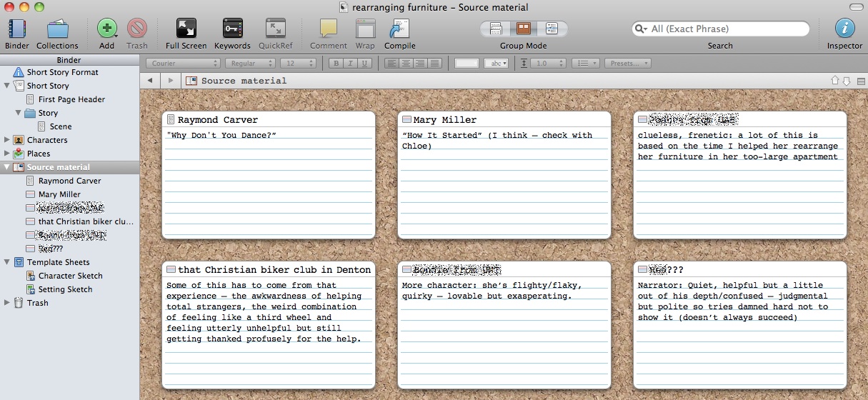This screenshot has height=400, width=868.
Task: Switch Group Mode to outliner view
Action: 551,29
